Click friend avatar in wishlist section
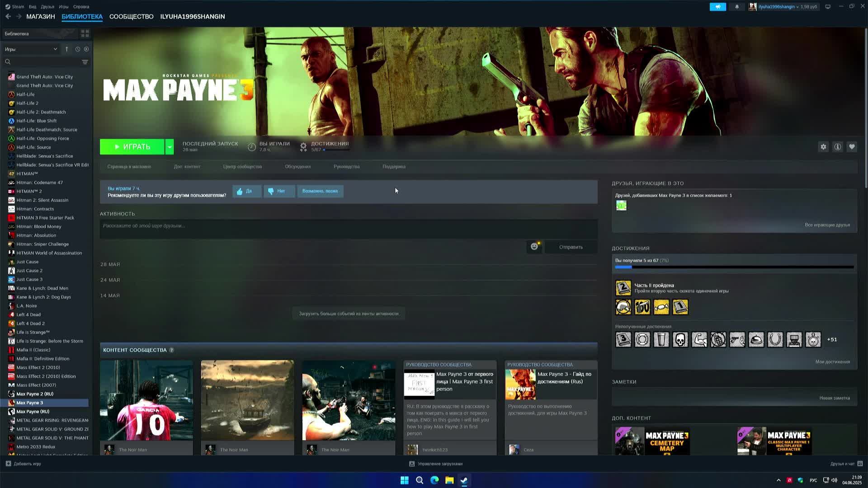The image size is (868, 488). [x=621, y=206]
